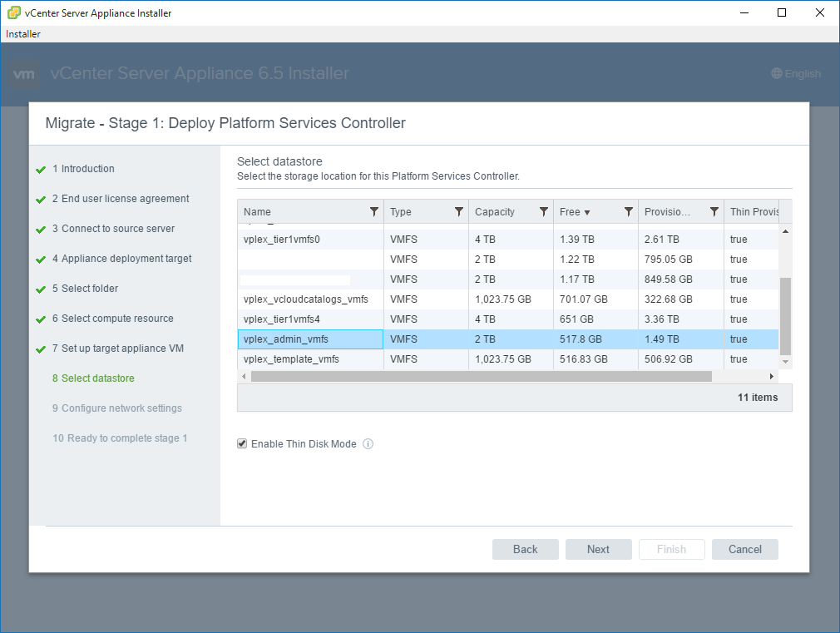Click the globe language icon

click(x=777, y=74)
